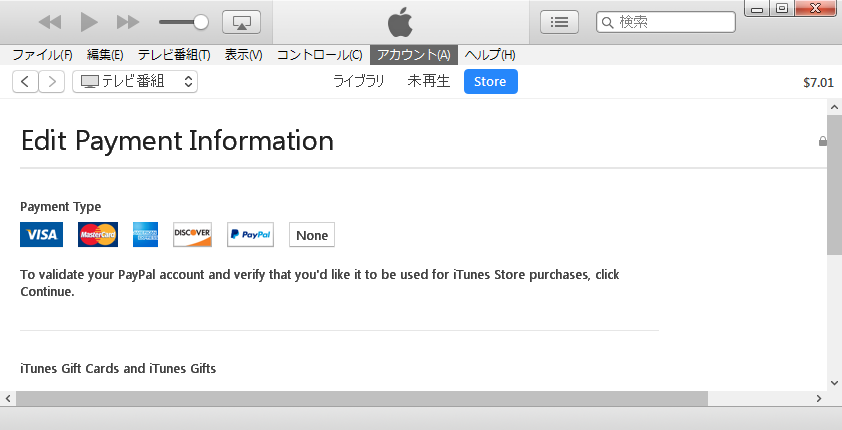
Task: Choose VISA as payment type
Action: (41, 235)
